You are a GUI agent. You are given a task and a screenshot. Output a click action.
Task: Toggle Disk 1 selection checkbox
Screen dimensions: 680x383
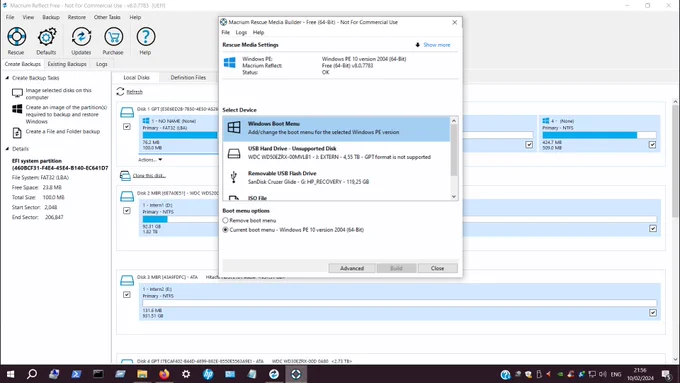click(x=127, y=127)
